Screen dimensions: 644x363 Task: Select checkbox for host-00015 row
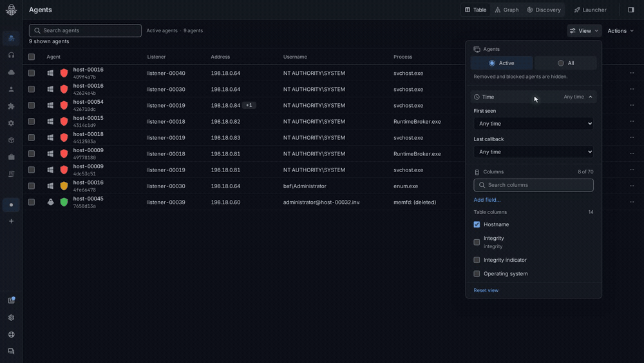pyautogui.click(x=31, y=121)
